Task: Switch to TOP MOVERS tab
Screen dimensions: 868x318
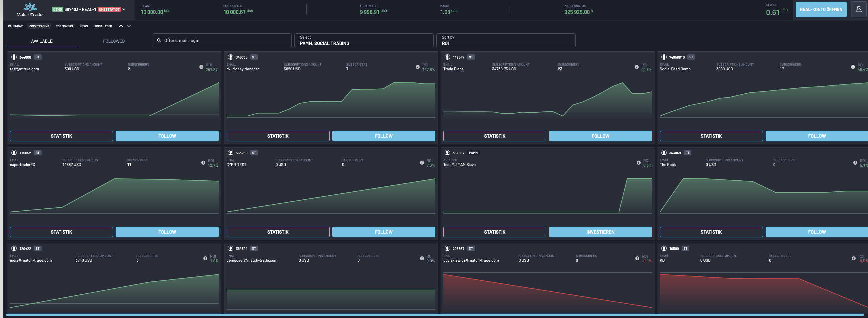Action: [x=64, y=26]
